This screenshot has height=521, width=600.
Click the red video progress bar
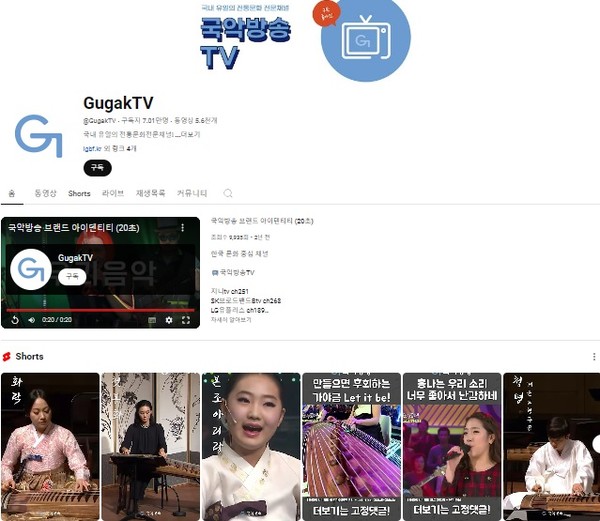[x=100, y=310]
